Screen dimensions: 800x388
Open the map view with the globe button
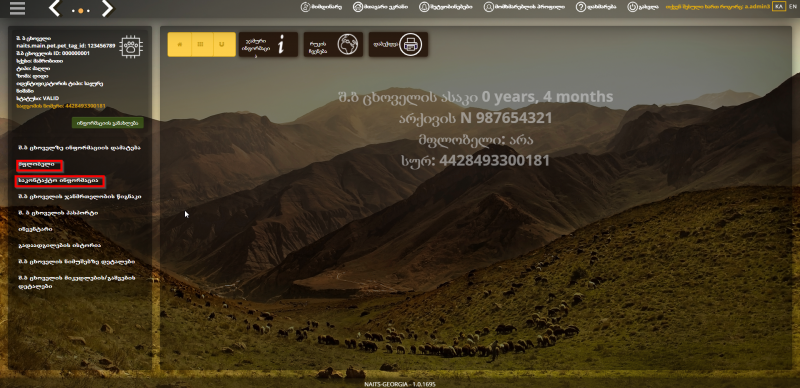pos(333,44)
